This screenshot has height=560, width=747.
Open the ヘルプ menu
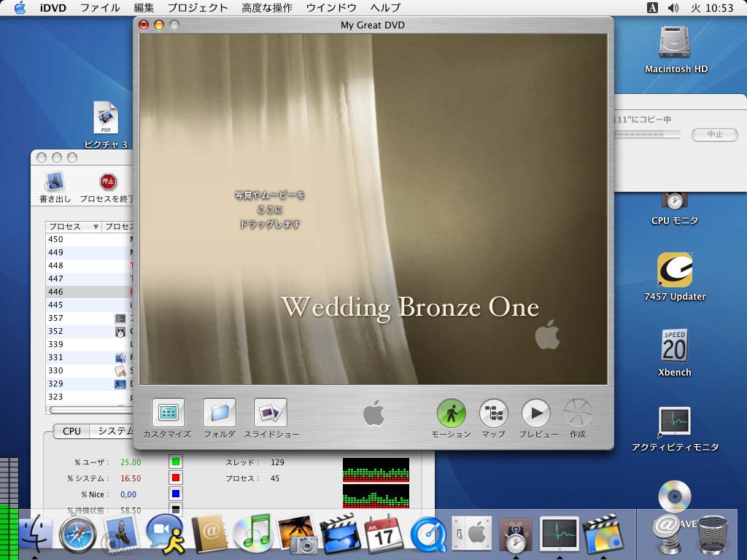click(385, 7)
